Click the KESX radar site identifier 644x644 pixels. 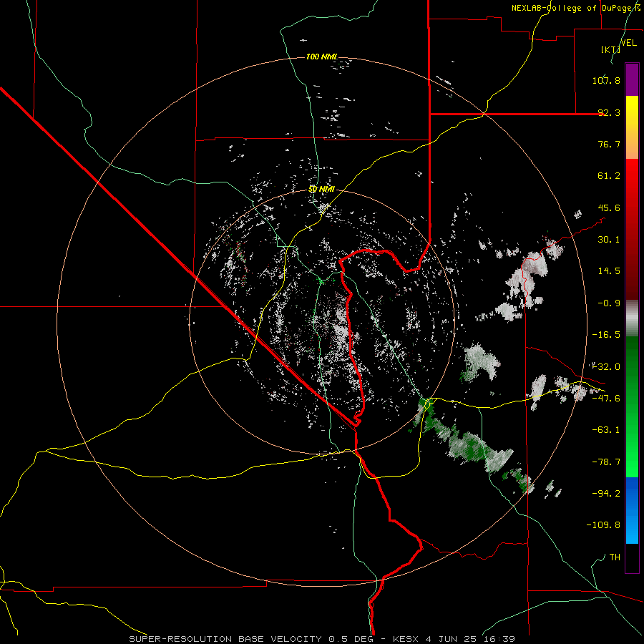point(406,639)
